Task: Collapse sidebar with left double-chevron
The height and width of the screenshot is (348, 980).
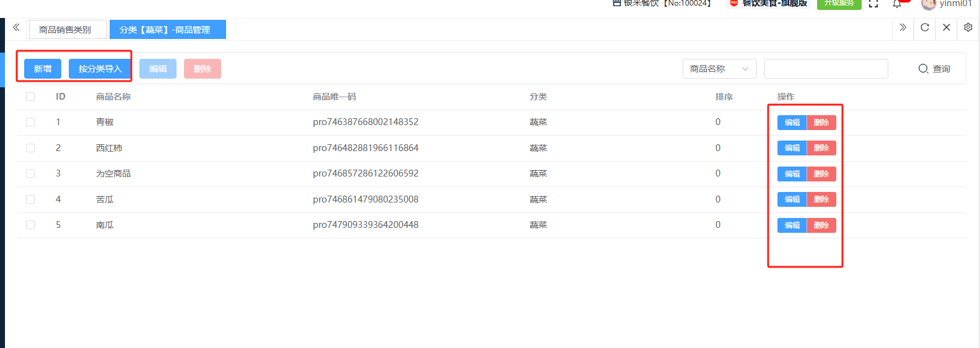Action: tap(16, 27)
